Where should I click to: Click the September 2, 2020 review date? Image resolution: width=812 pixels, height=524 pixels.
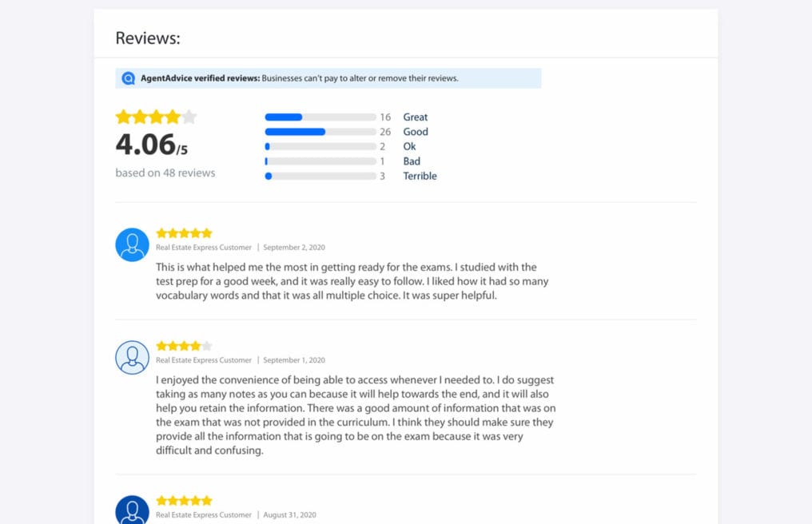click(294, 248)
